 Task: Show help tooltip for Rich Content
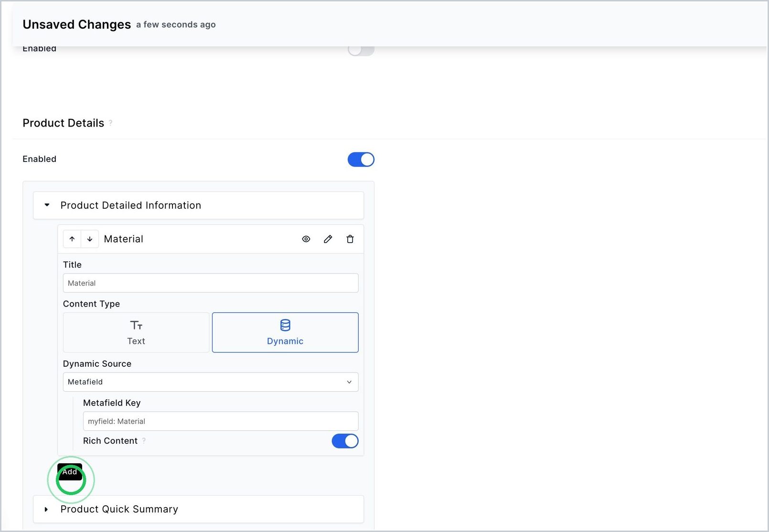[144, 441]
